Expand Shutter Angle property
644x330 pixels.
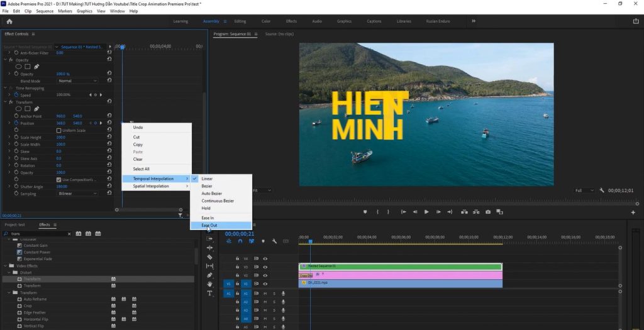click(9, 186)
